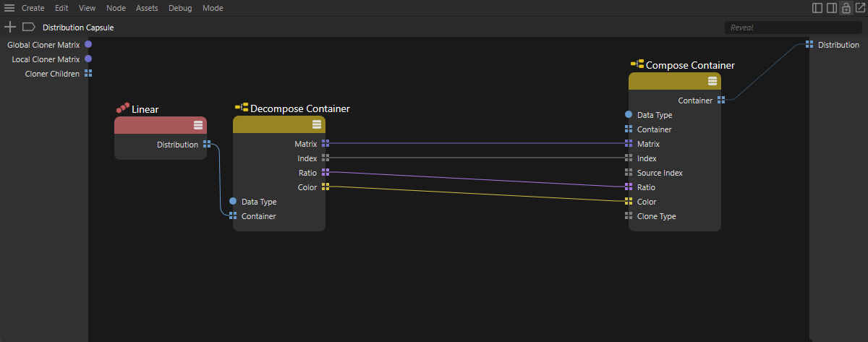Open the Create menu

click(33, 8)
